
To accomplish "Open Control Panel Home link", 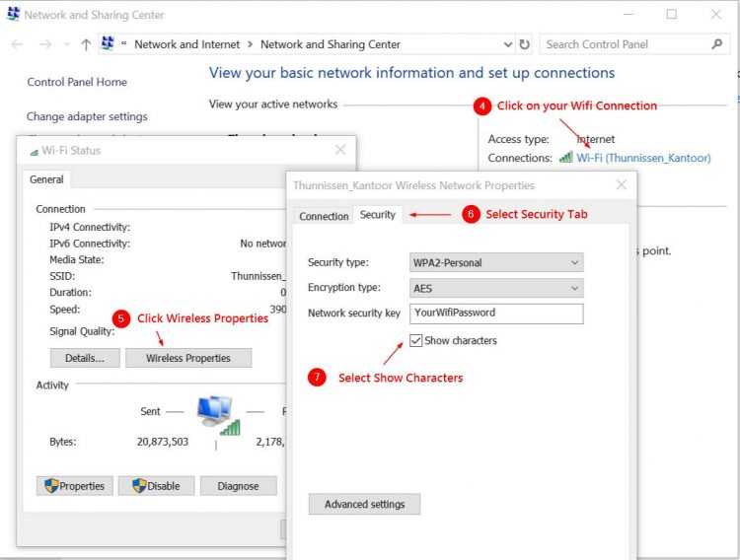I will click(77, 82).
